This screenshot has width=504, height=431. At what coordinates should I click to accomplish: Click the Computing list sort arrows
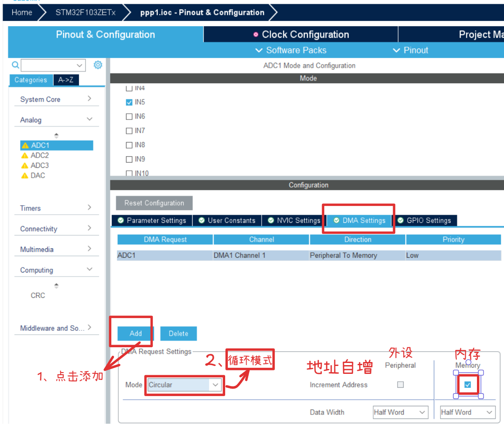point(56,286)
